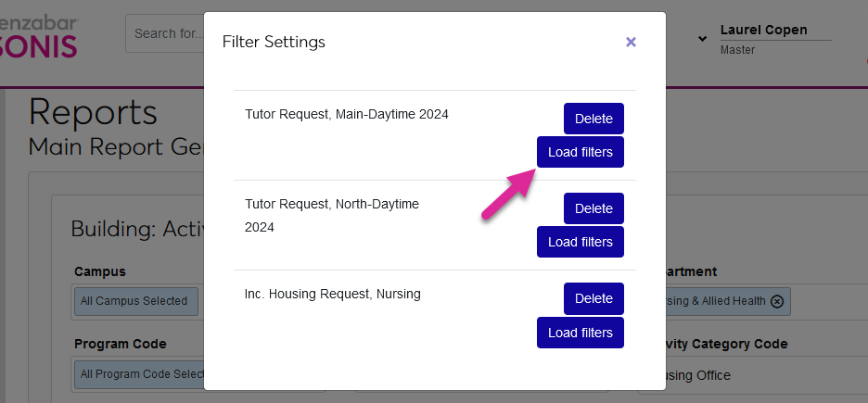Viewport: 868px width, 403px height.
Task: Load filters for Tutor Request, North-Daytime 2024
Action: (x=581, y=242)
